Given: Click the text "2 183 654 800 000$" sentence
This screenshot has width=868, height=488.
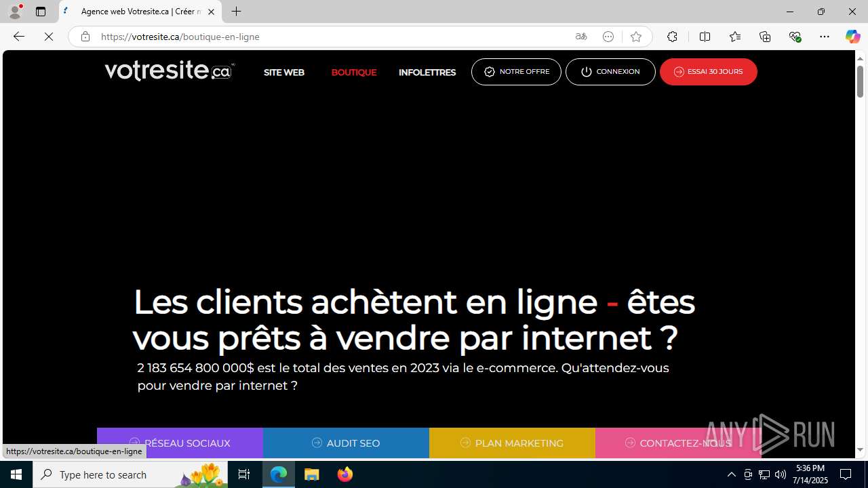Looking at the screenshot, I should point(403,377).
